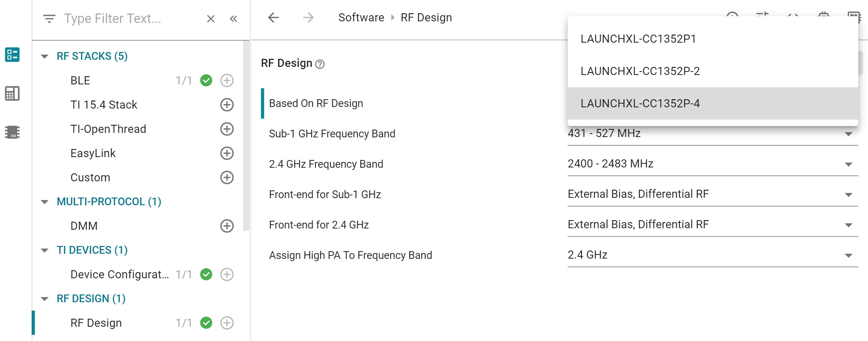
Task: Select BLE in the module tree
Action: coord(80,80)
